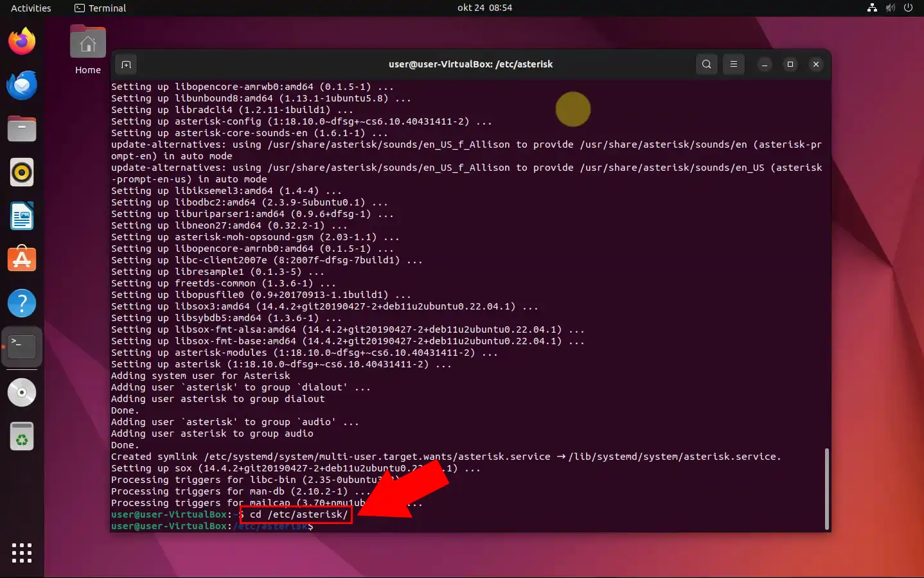Open the power menu icon
Image resolution: width=924 pixels, height=578 pixels.
pos(908,8)
